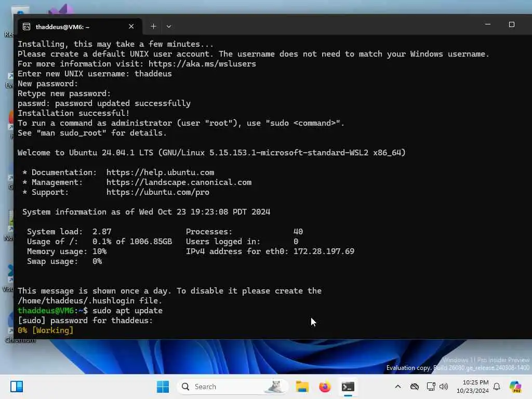The height and width of the screenshot is (399, 532).
Task: Click the 'Memory usage: 10%' entry
Action: coord(67,251)
